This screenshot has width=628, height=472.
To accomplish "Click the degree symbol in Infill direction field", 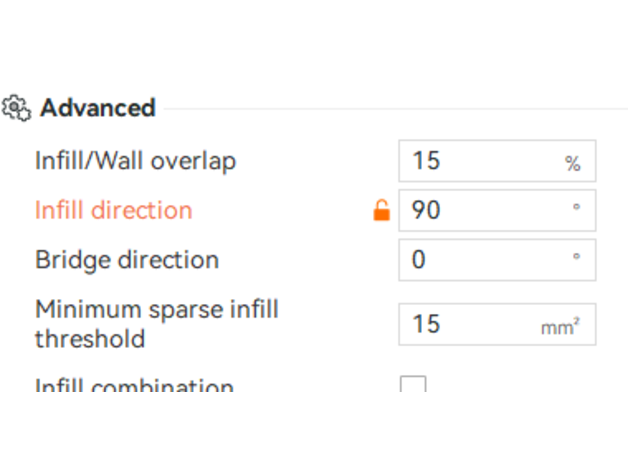I will [x=575, y=207].
